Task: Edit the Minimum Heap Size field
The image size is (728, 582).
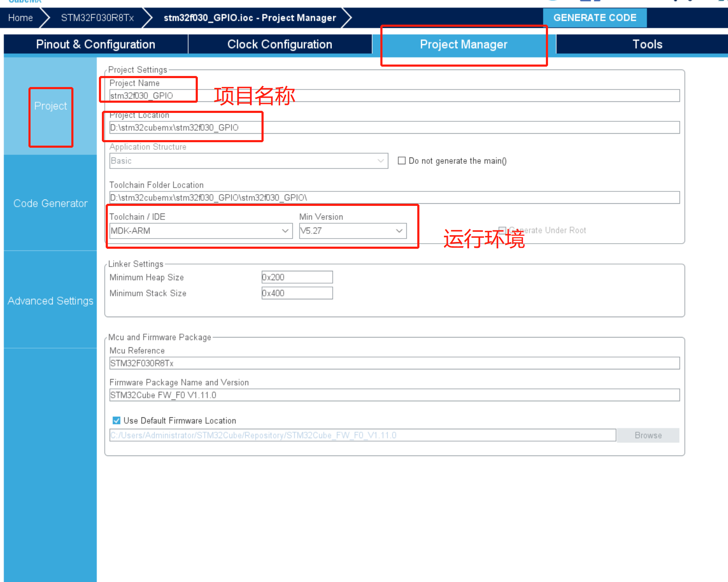Action: point(297,277)
